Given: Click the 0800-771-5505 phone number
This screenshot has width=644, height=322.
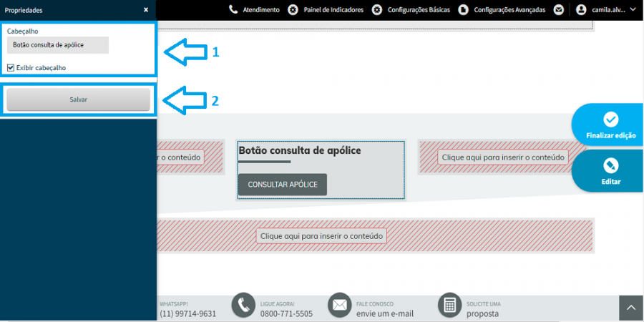Looking at the screenshot, I should point(286,314).
